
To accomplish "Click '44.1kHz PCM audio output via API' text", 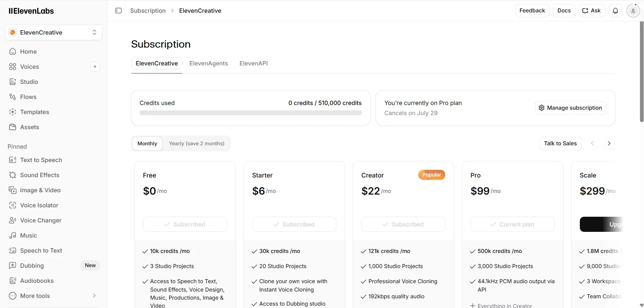I will (516, 286).
